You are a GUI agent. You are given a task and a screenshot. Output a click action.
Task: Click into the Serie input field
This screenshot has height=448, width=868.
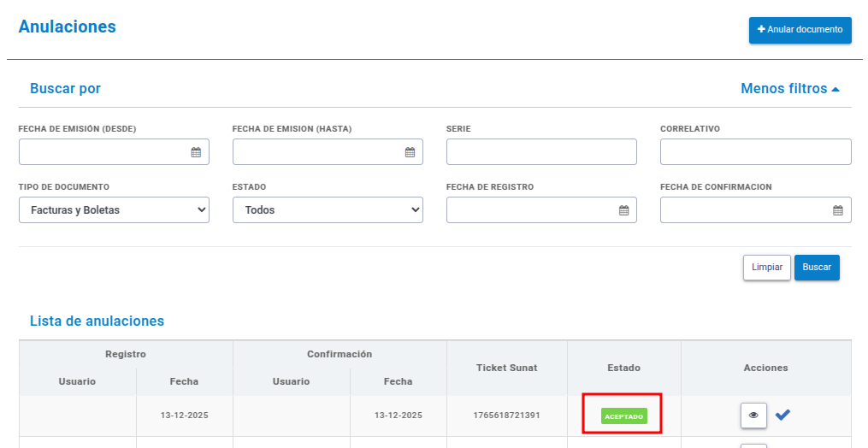tap(541, 151)
